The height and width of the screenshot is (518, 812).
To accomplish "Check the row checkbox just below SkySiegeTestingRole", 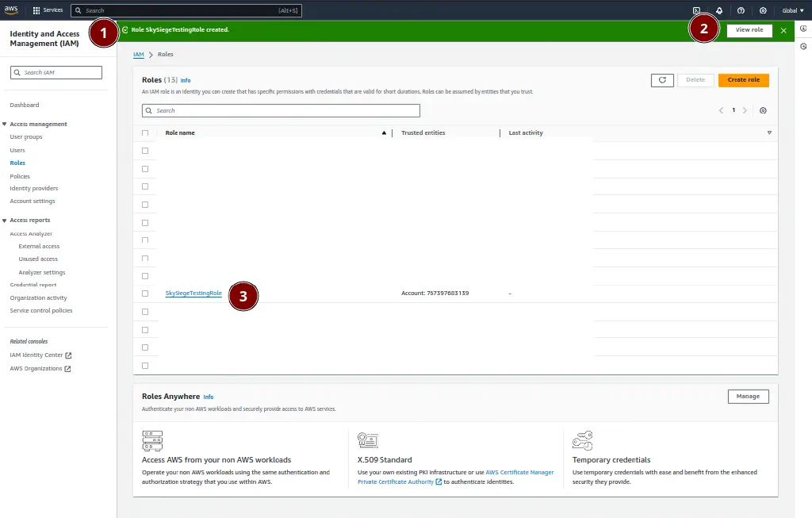I will point(145,312).
